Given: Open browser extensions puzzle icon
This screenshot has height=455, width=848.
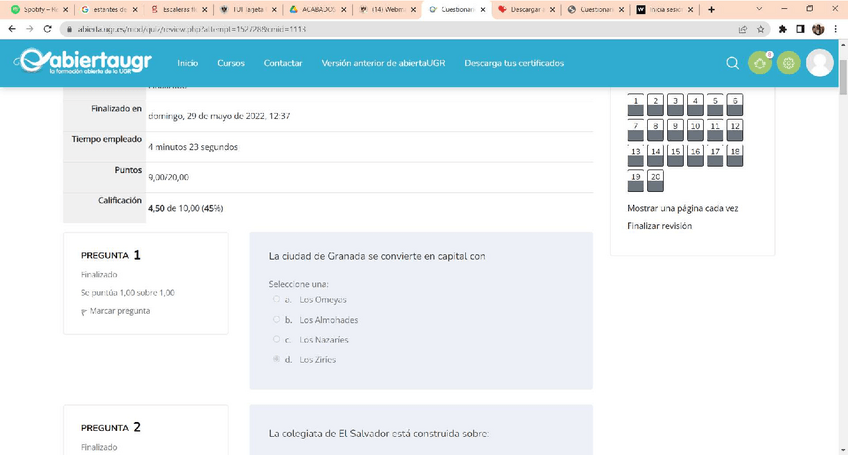Looking at the screenshot, I should coord(782,29).
